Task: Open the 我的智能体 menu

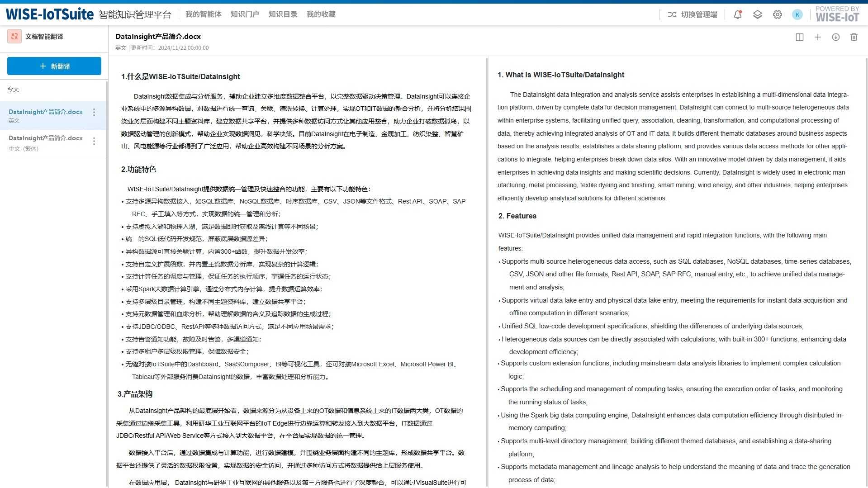Action: (x=203, y=14)
